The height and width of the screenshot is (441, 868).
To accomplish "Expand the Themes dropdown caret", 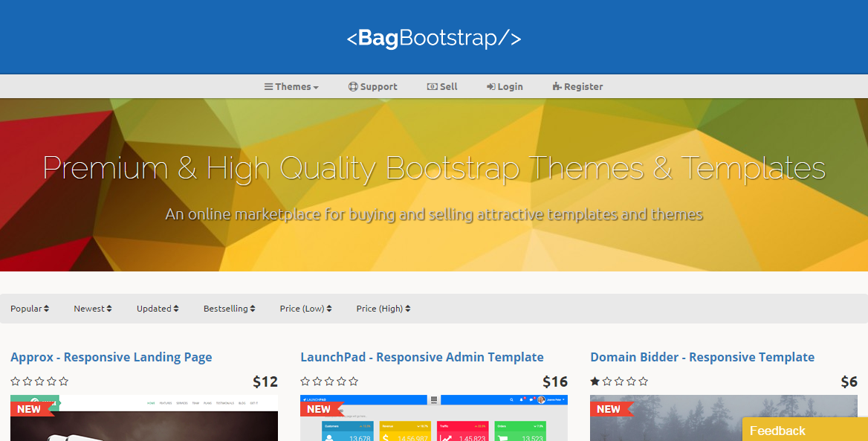I will pyautogui.click(x=316, y=88).
